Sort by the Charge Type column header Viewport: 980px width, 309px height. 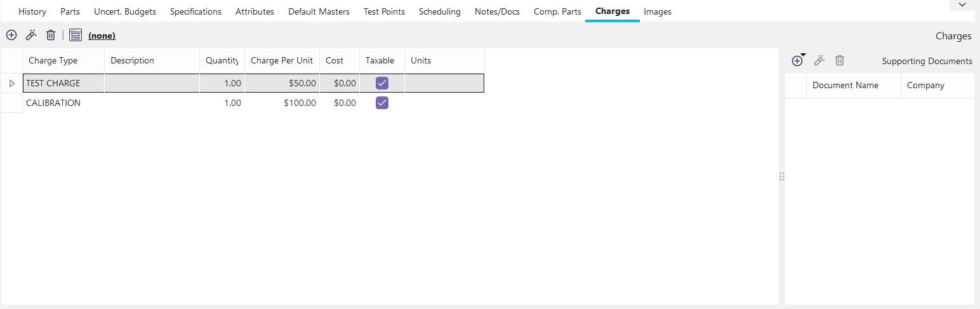[x=53, y=61]
